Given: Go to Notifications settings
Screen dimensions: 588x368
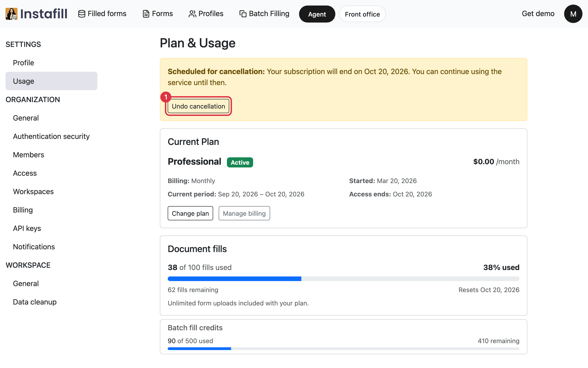Looking at the screenshot, I should tap(51, 247).
